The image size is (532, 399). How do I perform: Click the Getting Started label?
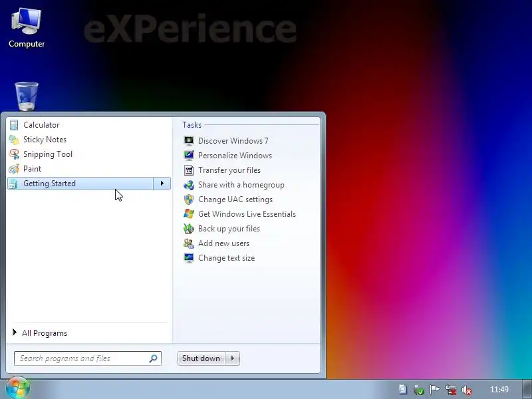pos(49,184)
